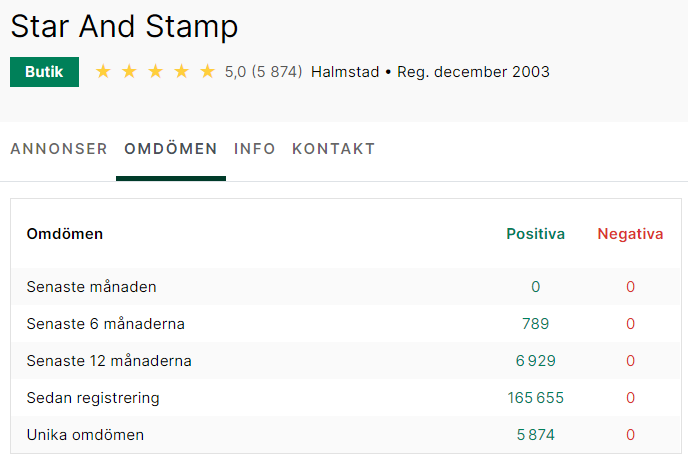Select the Senaste månaden row

pyautogui.click(x=346, y=287)
